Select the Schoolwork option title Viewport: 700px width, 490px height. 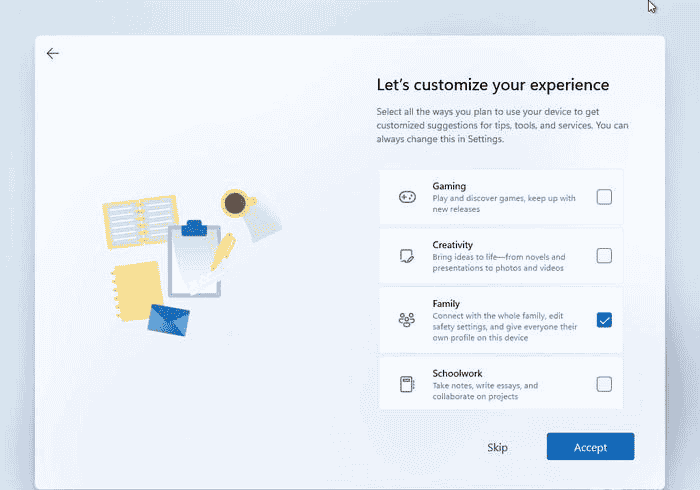pos(457,373)
